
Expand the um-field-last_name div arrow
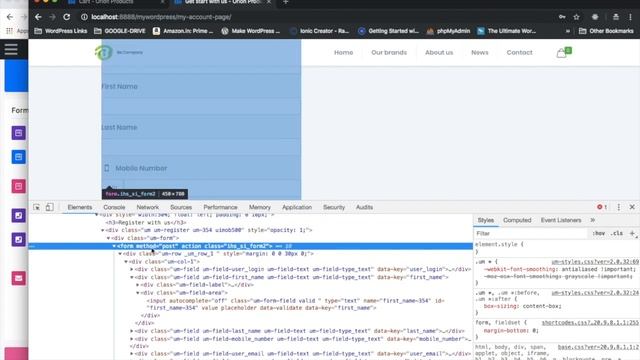[x=132, y=331]
